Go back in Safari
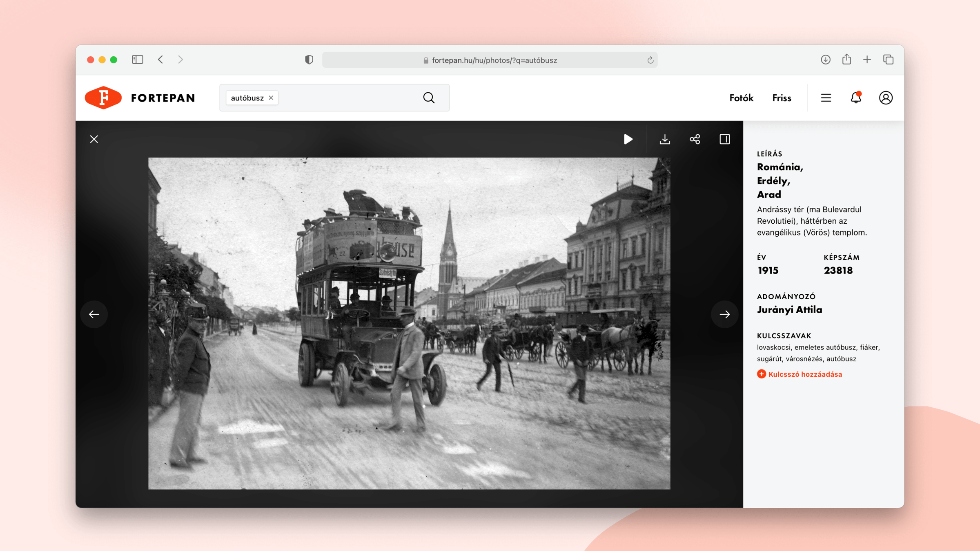 coord(160,60)
